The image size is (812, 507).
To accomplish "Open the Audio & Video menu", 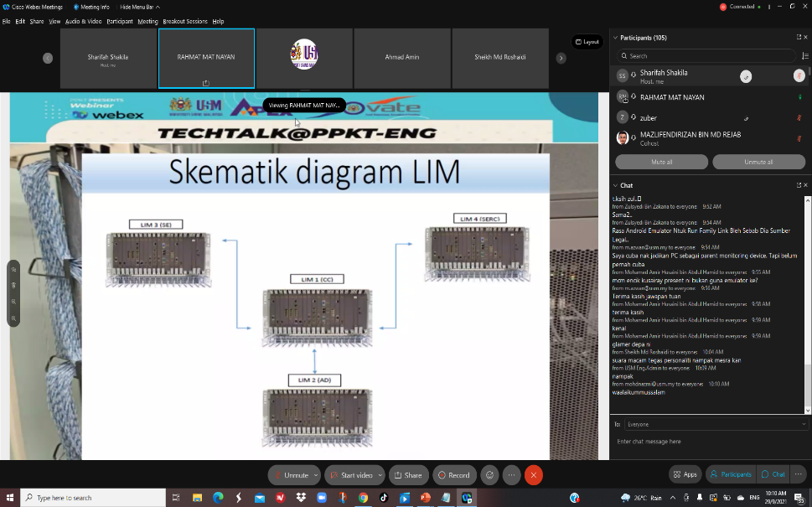I will coord(83,21).
